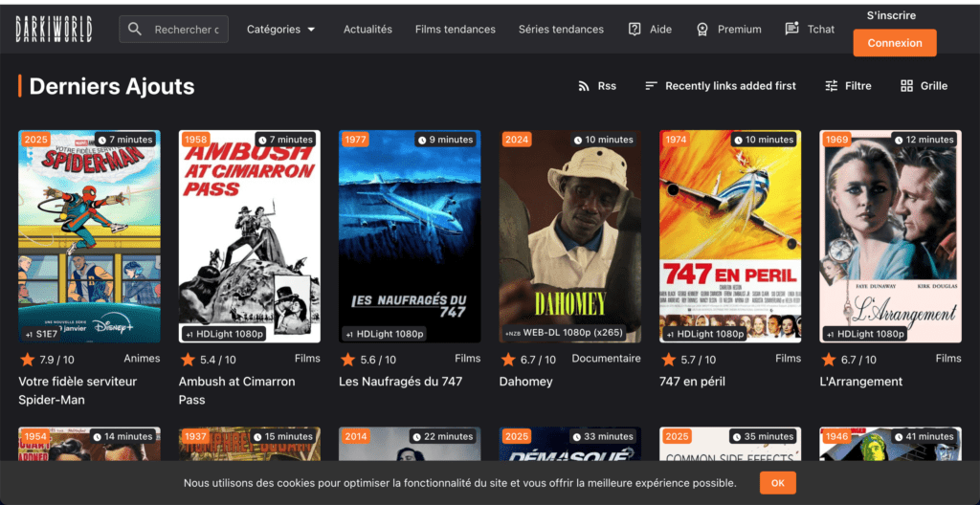Focus the Rechercher search field
Image resolution: width=980 pixels, height=505 pixels.
coord(174,30)
